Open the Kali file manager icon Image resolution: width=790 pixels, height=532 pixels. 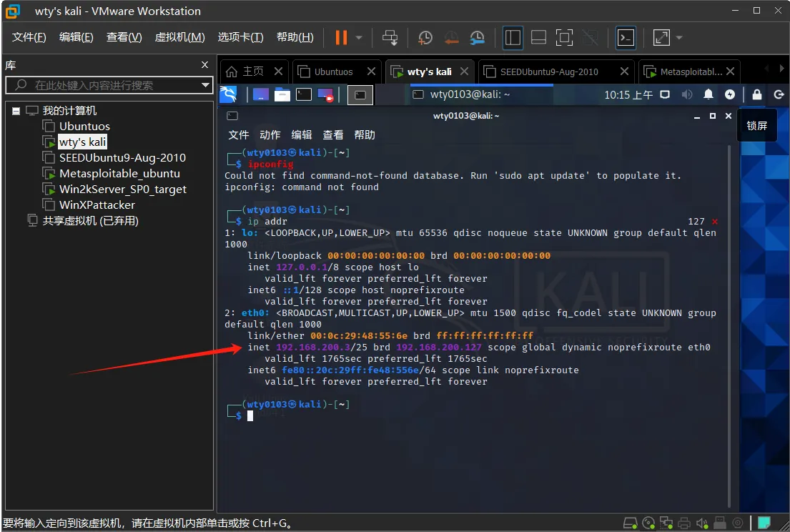[282, 94]
